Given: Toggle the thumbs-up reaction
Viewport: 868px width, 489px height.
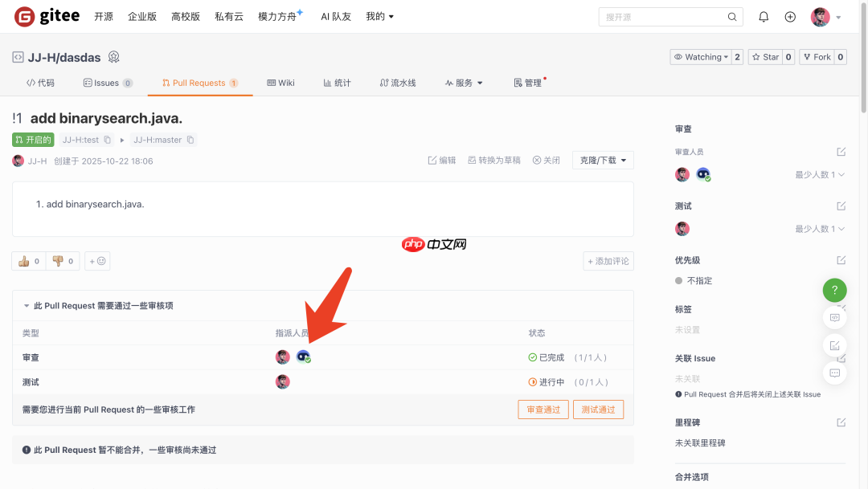Looking at the screenshot, I should (28, 260).
